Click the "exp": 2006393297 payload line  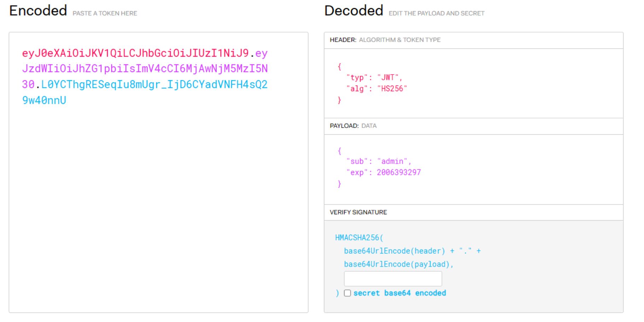(x=384, y=172)
